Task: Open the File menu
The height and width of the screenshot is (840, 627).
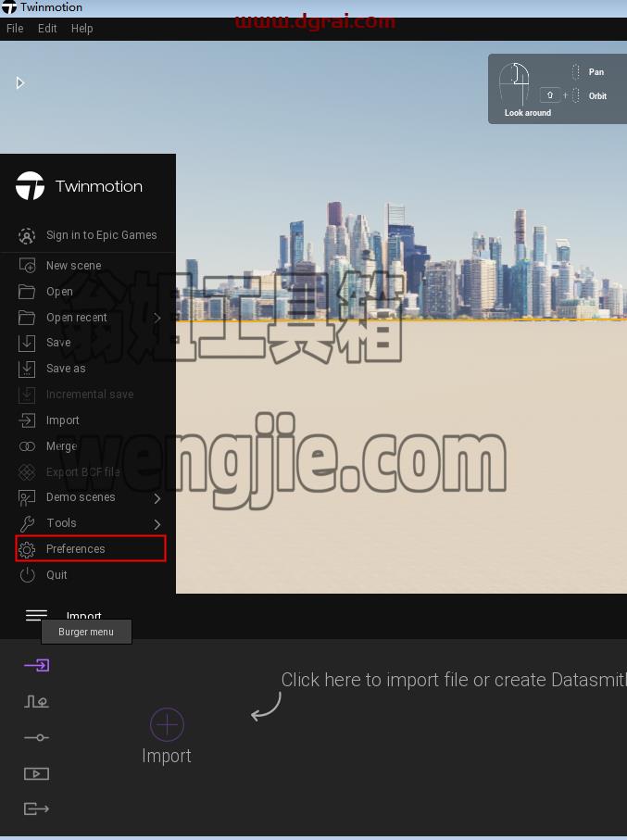Action: point(15,29)
